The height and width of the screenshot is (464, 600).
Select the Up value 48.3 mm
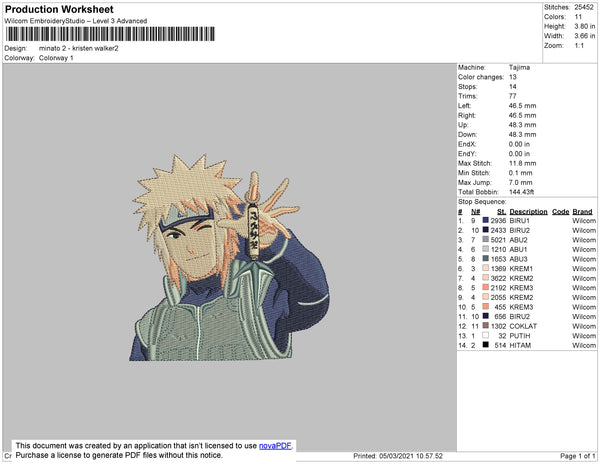tap(522, 125)
